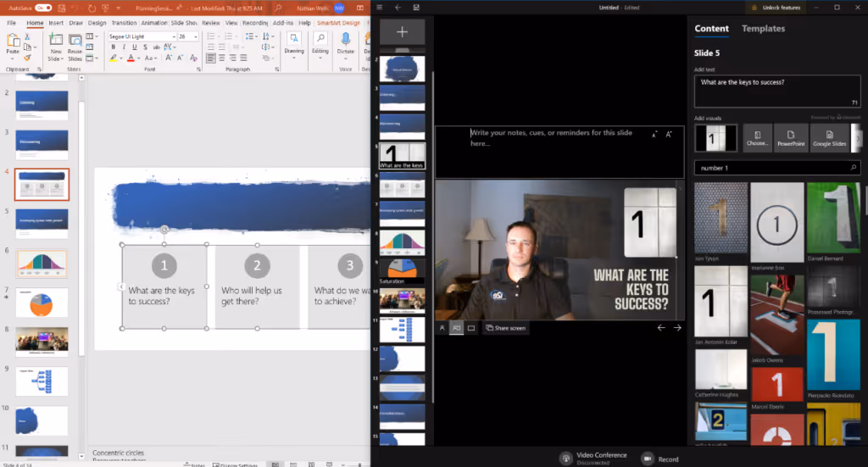Click the yellow highlighter color swatch
The height and width of the screenshot is (467, 868).
point(114,58)
